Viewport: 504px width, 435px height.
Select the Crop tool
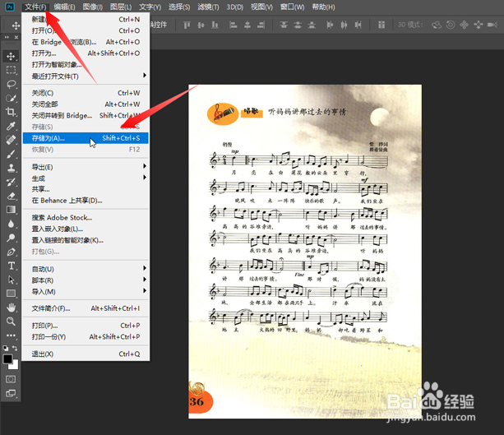click(11, 112)
